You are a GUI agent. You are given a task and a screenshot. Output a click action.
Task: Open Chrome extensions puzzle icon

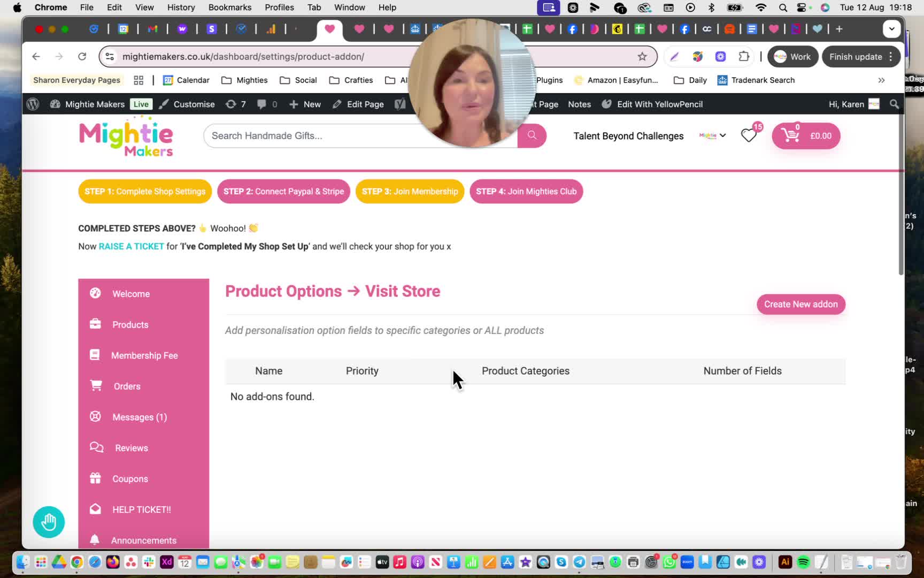click(x=744, y=57)
